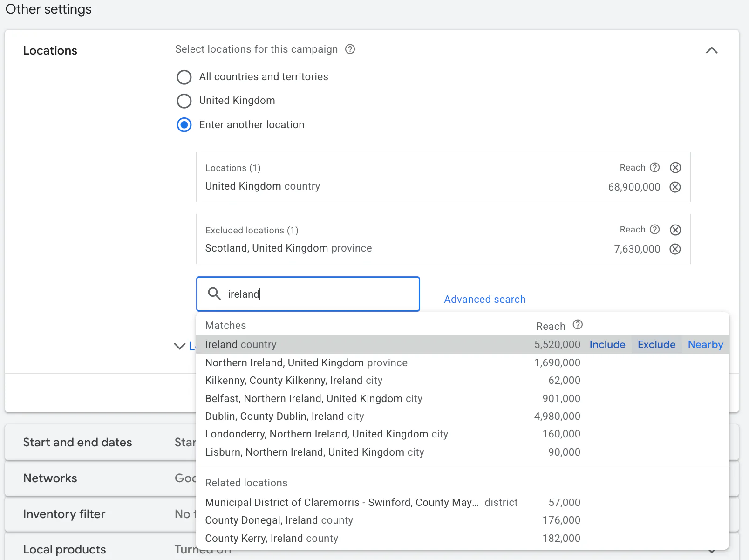Open Reach help icon in Excluded locations box
The width and height of the screenshot is (749, 560).
(x=655, y=229)
